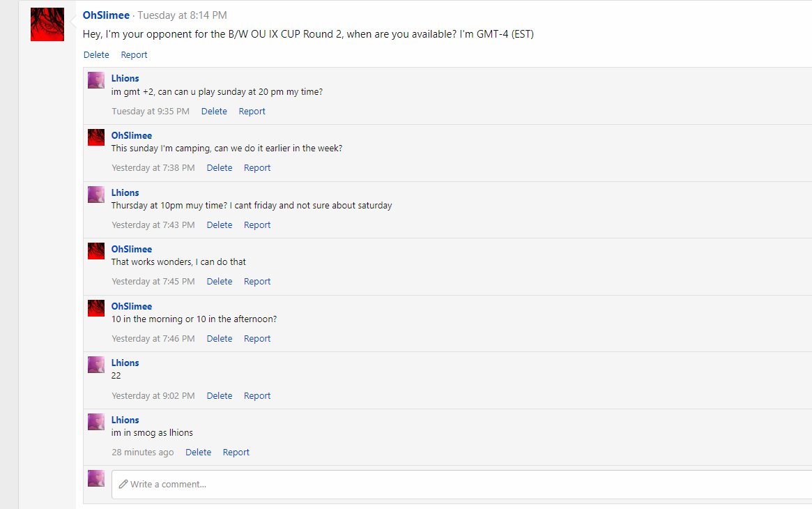
Task: Delete the main profile post
Action: 96,55
